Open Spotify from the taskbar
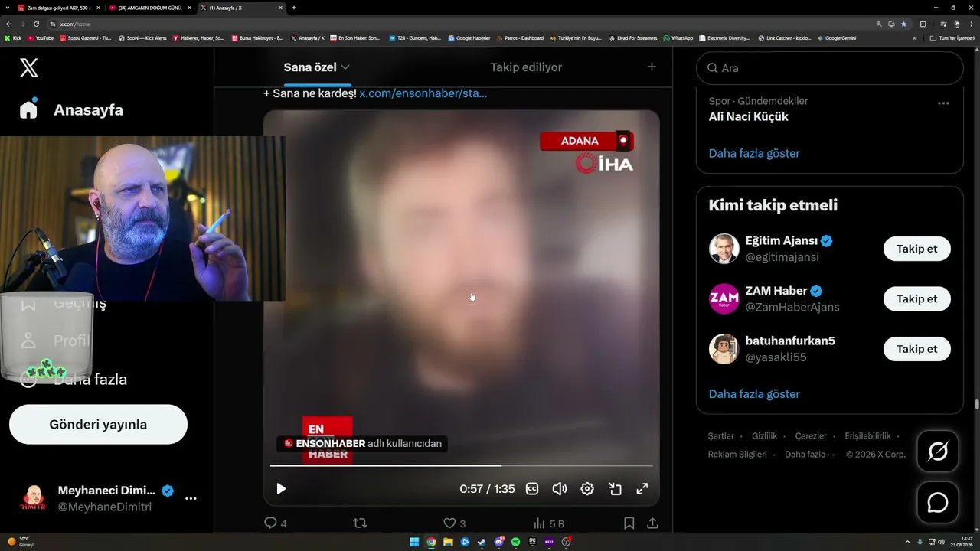 tap(515, 542)
